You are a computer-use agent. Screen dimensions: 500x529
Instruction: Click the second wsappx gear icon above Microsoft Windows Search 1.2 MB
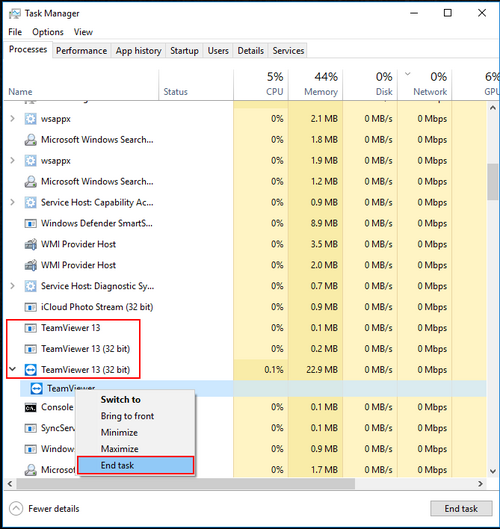pos(30,161)
